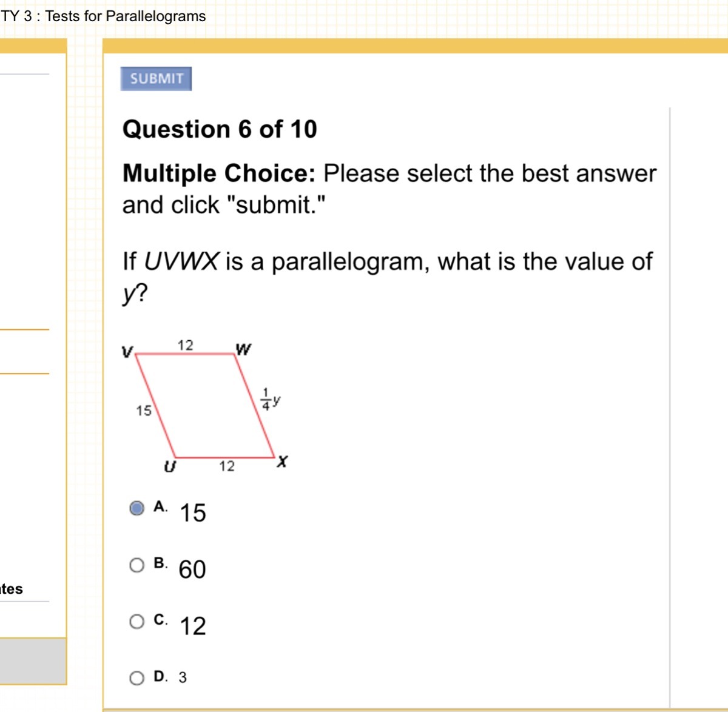The image size is (728, 712).
Task: Click the "Tests for Parallelograms" title text
Action: 126,16
